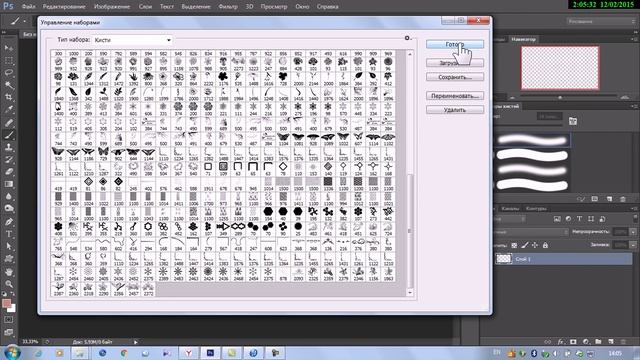Click the folder icon in brush presets panel
The image size is (640, 360).
click(573, 121)
